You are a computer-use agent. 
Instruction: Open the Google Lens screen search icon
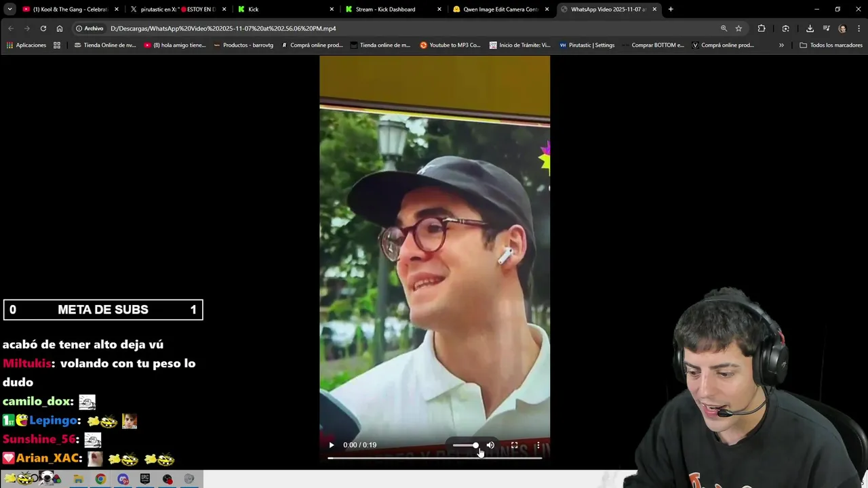click(785, 28)
